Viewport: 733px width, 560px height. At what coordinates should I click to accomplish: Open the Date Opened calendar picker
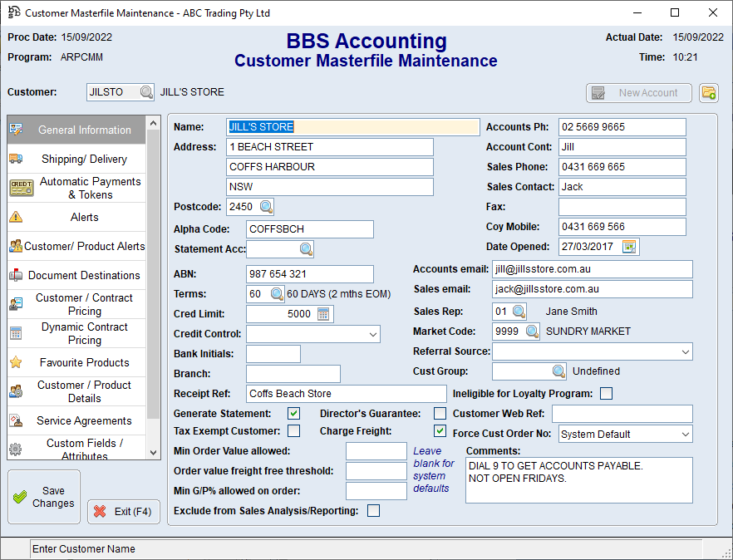[x=630, y=247]
